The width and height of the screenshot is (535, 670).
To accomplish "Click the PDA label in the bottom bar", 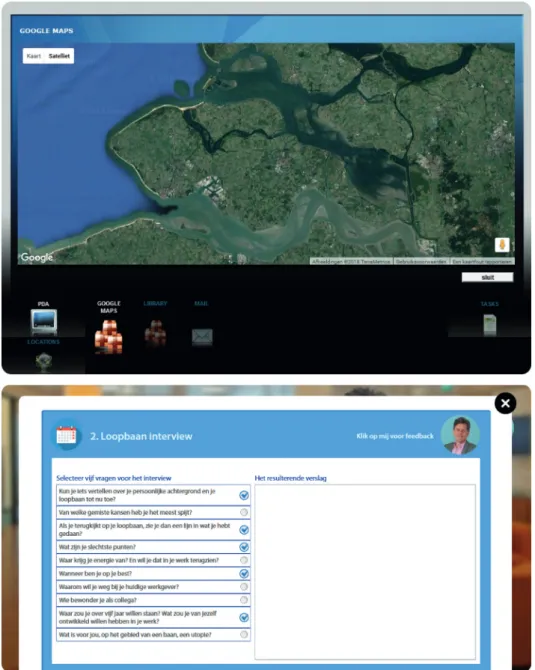I will coord(44,304).
